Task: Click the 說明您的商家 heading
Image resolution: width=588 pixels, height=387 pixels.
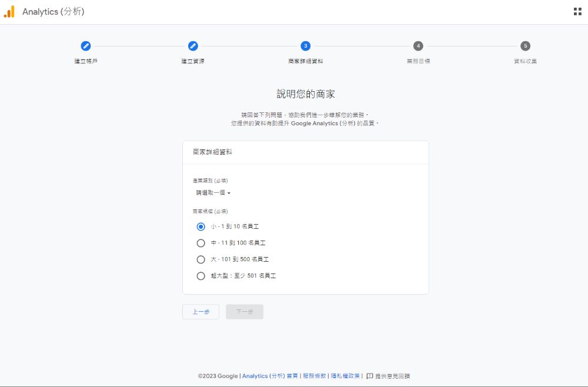Action: [x=306, y=94]
